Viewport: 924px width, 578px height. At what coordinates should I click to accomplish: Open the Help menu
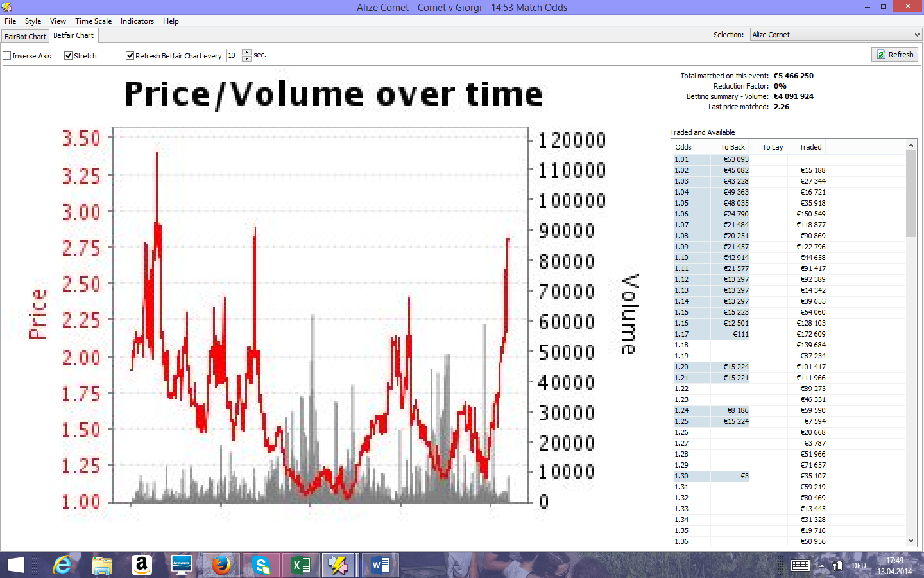point(171,21)
